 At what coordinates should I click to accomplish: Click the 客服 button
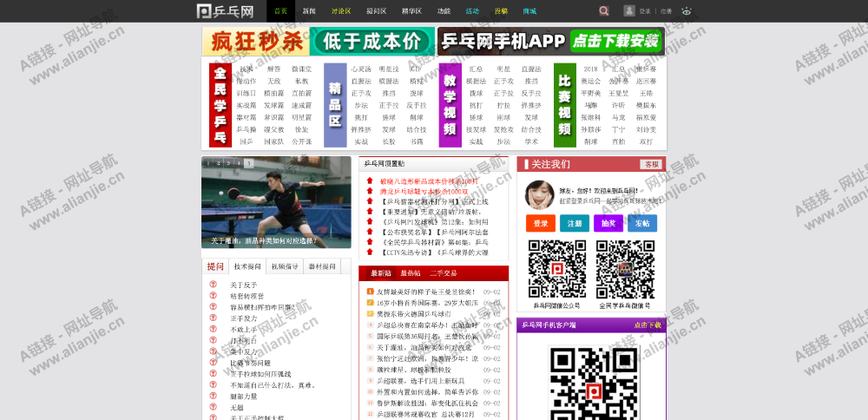(x=651, y=164)
